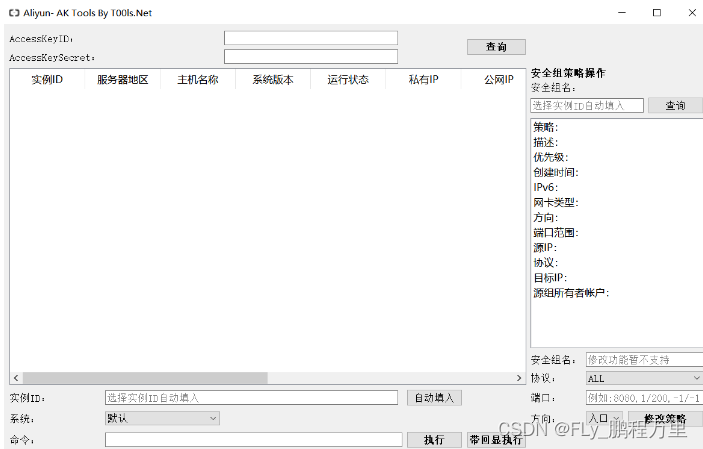Click the AccessKeySecret input field
The image size is (703, 449).
[x=311, y=57]
